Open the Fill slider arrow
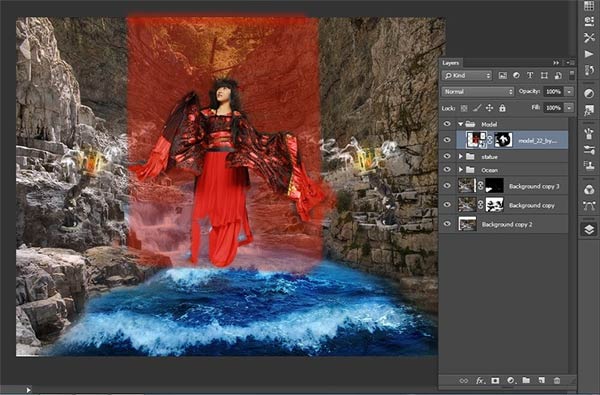The width and height of the screenshot is (600, 395). point(569,108)
